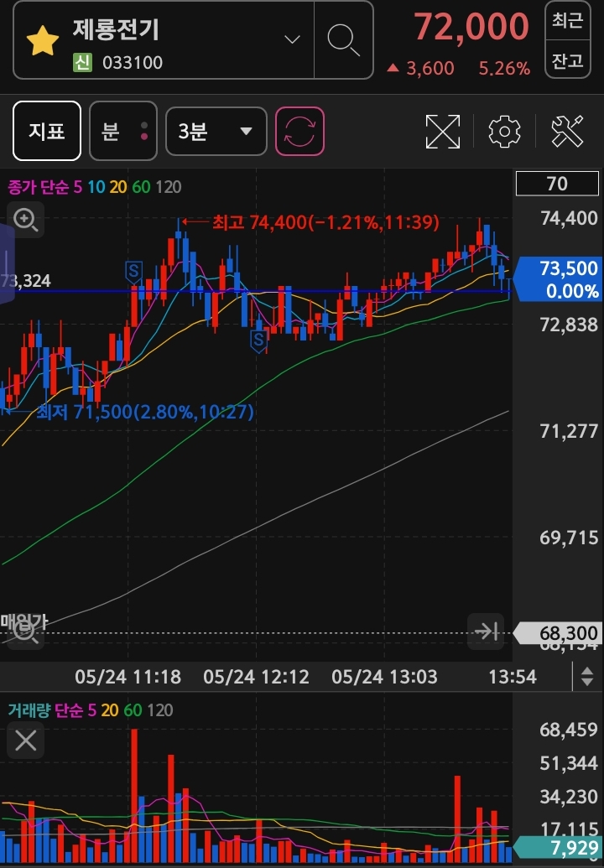
Task: Open the 지표 indicators button
Action: tap(47, 131)
